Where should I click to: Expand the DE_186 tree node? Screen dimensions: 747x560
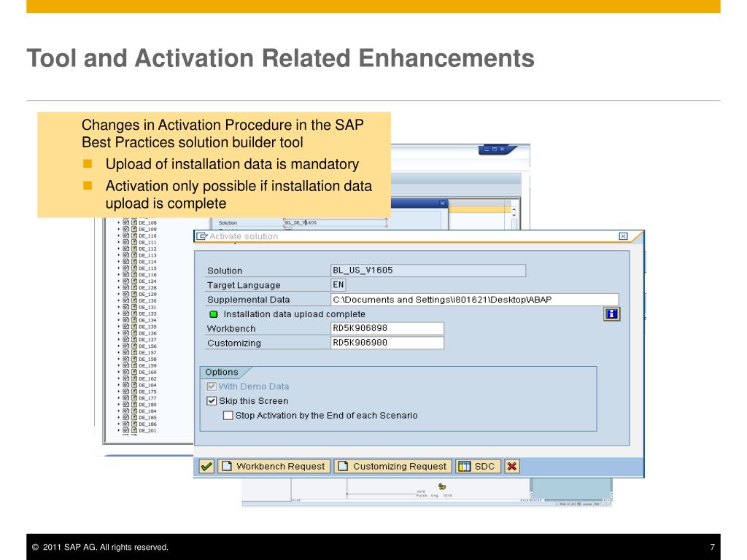coord(119,424)
